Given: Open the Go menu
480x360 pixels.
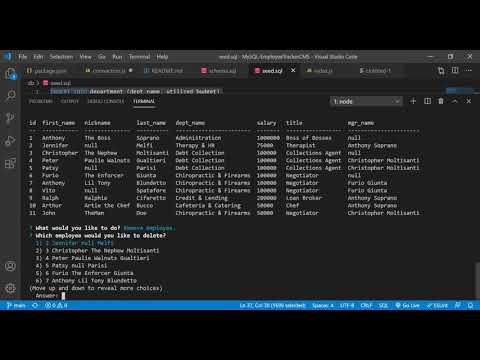Looking at the screenshot, I should (x=102, y=57).
